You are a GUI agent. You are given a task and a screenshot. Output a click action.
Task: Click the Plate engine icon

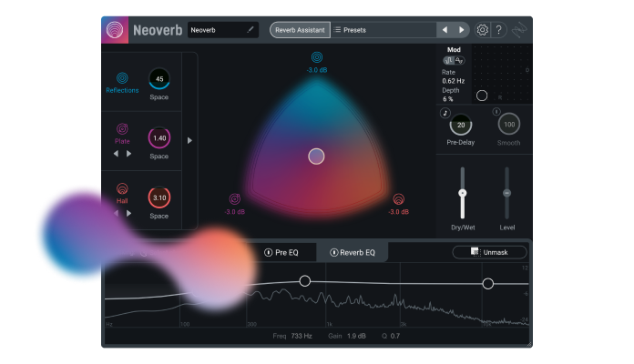(122, 129)
